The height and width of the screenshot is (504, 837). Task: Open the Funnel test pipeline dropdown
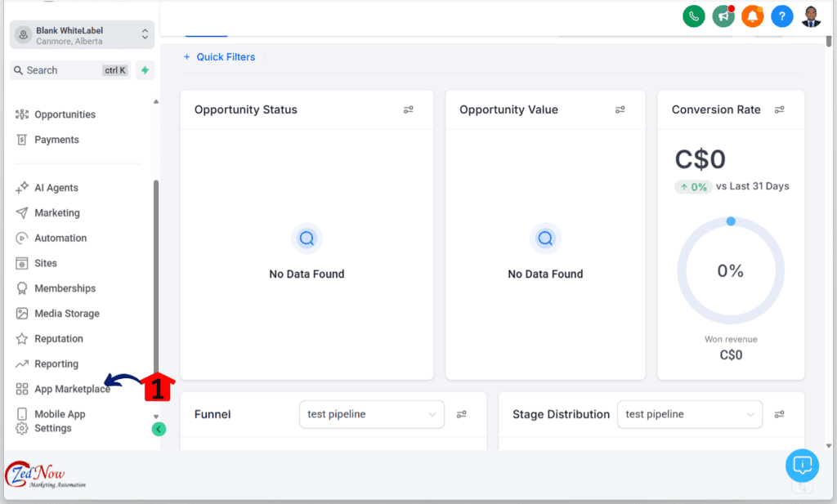click(372, 414)
